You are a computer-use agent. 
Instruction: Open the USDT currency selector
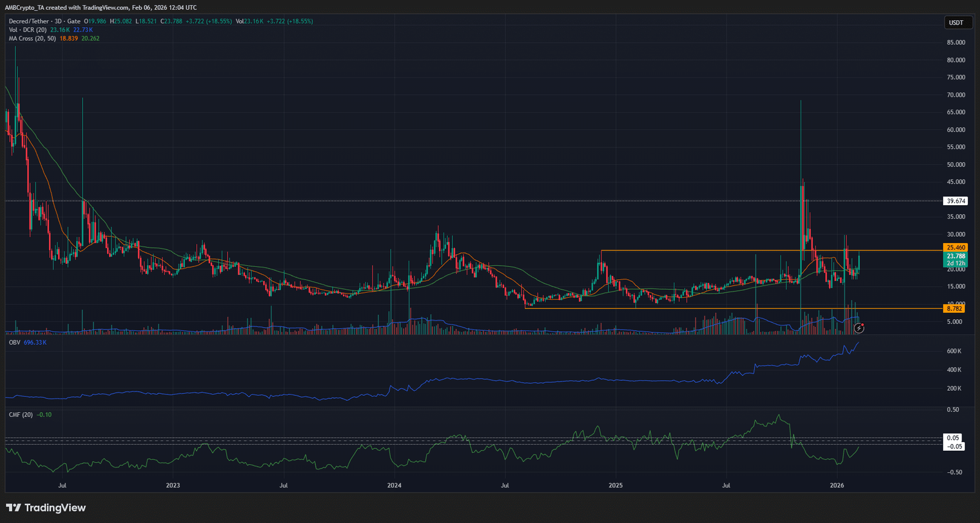point(956,23)
